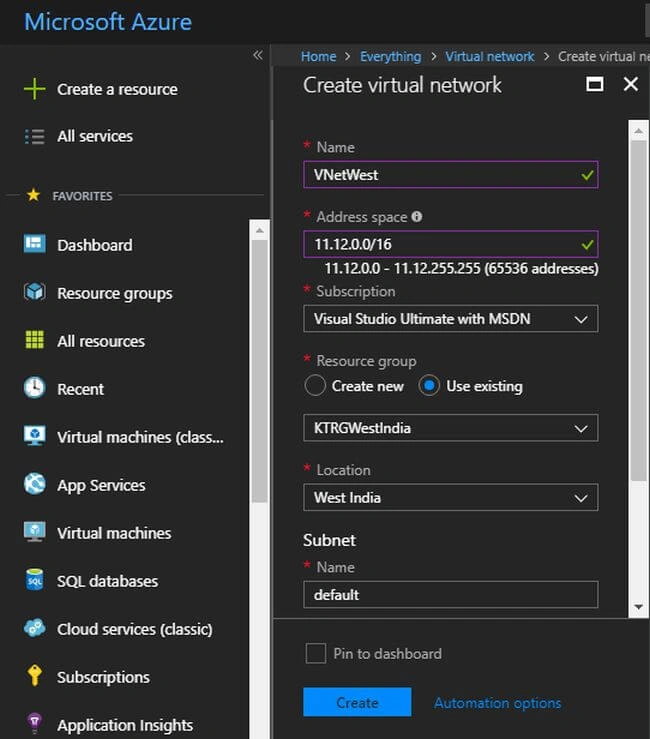
Task: Click the Virtual machines (classic) icon
Action: (x=34, y=436)
